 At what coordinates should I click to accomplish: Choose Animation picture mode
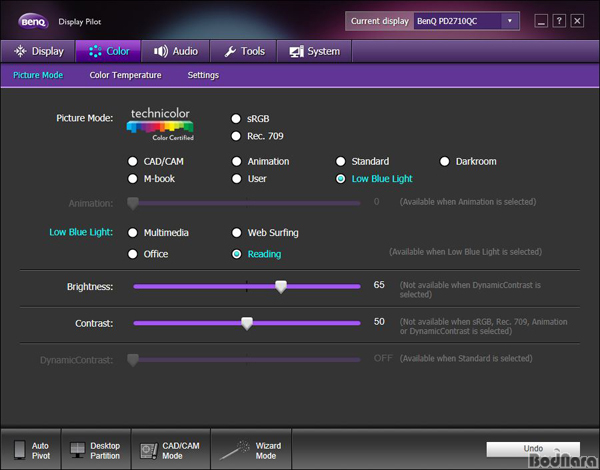coord(236,162)
